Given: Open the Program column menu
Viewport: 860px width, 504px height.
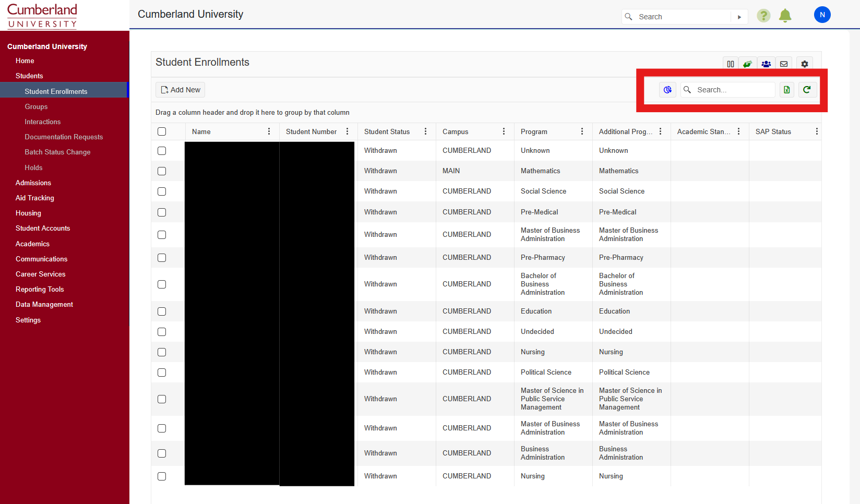Looking at the screenshot, I should coord(582,131).
